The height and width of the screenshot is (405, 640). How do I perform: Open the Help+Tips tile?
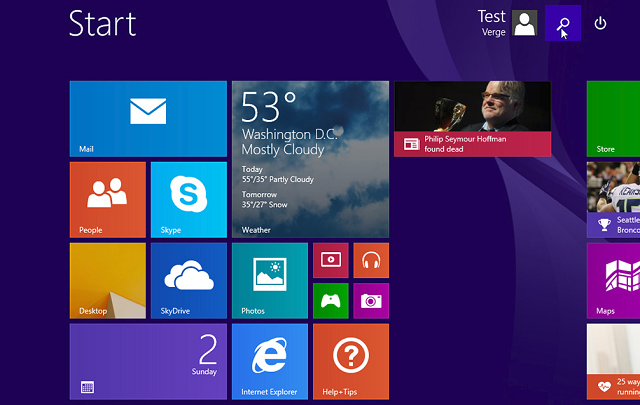point(350,361)
